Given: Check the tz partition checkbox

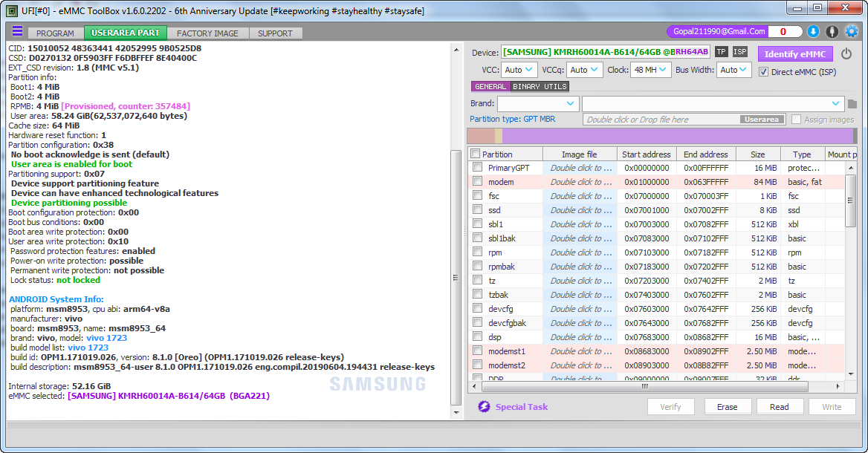Looking at the screenshot, I should tap(477, 280).
